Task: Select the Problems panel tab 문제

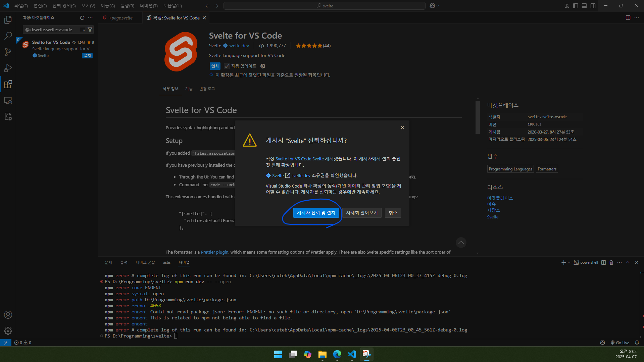Action: [108, 262]
